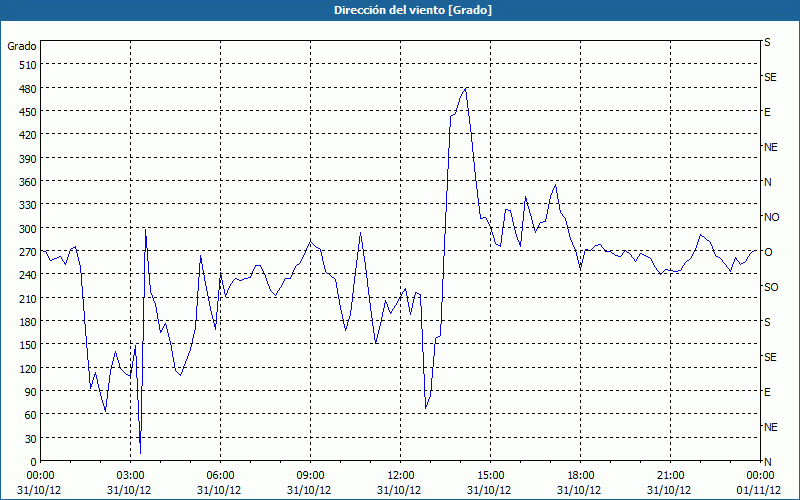Click the 120 degree axis label
The height and width of the screenshot is (500, 800).
point(29,368)
